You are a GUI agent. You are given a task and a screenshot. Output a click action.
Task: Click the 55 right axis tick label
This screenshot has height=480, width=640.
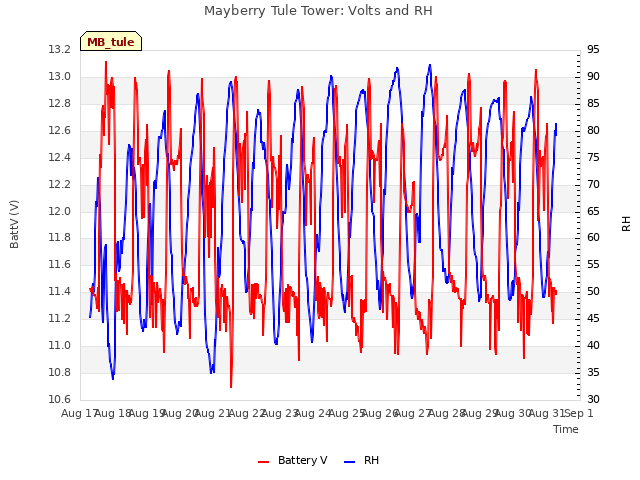(x=593, y=264)
